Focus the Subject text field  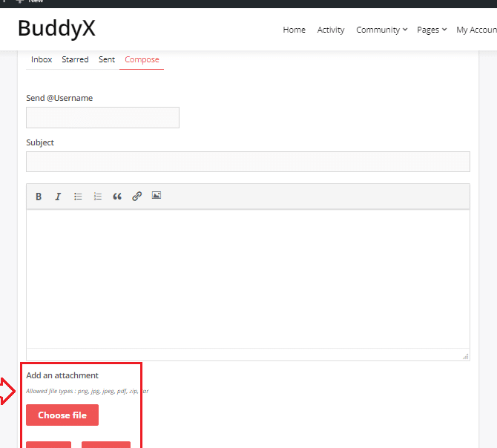[248, 162]
